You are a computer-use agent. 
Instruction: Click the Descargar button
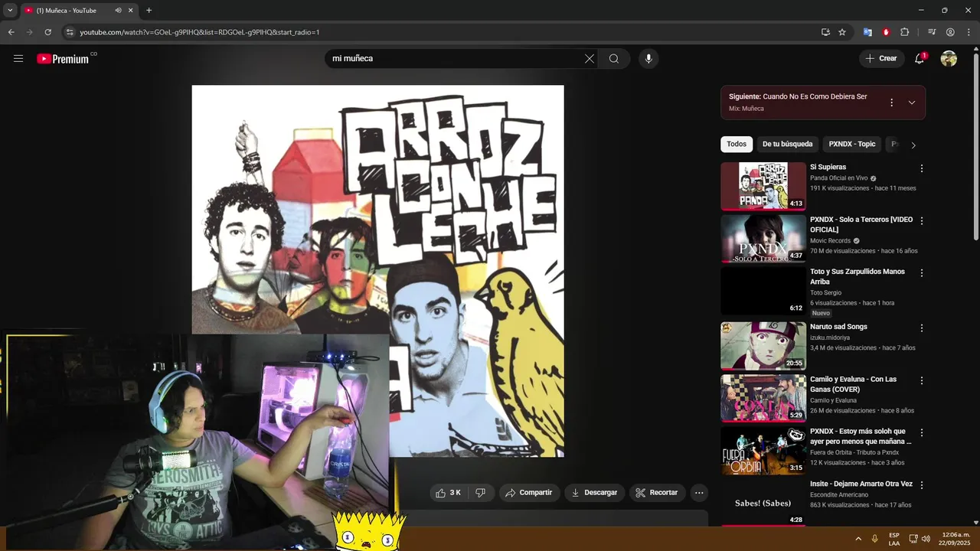pyautogui.click(x=595, y=493)
